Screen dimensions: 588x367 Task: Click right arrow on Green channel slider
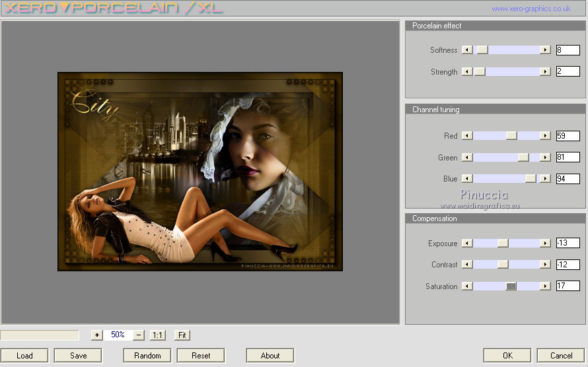pos(545,158)
